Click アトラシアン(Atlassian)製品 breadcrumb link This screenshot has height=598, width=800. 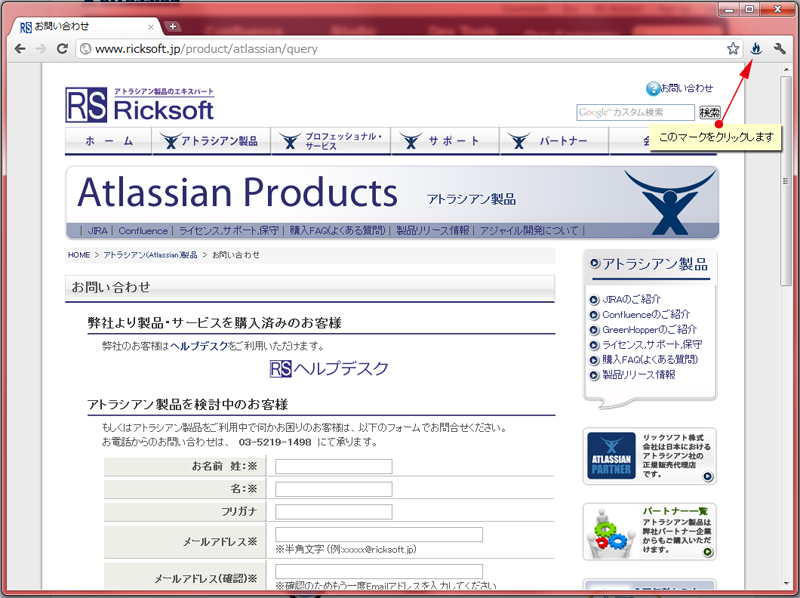coord(151,255)
